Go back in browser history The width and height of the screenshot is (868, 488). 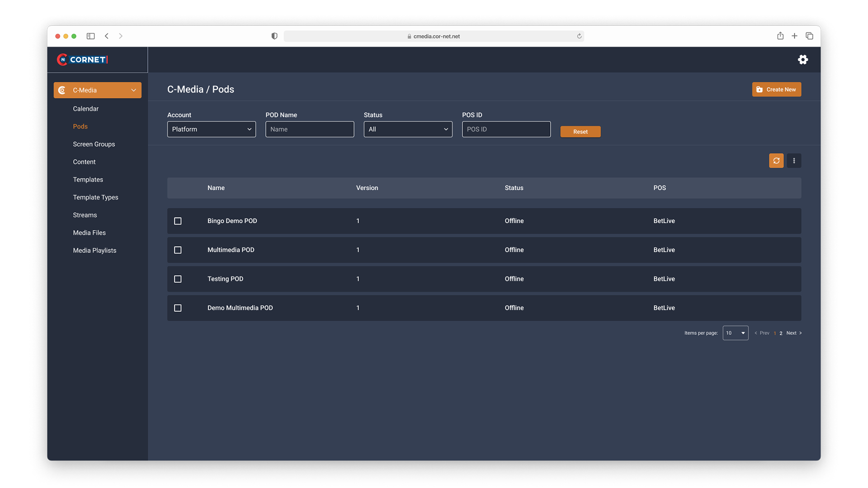(x=107, y=36)
